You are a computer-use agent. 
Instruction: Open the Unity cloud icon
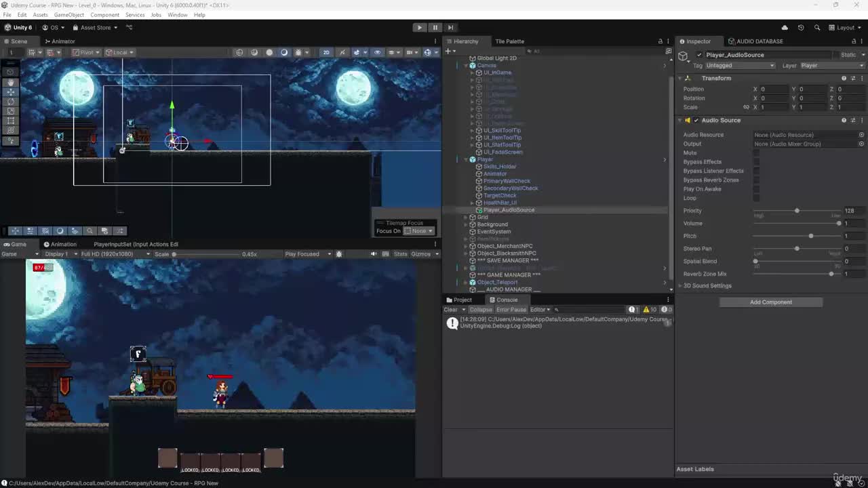[785, 28]
